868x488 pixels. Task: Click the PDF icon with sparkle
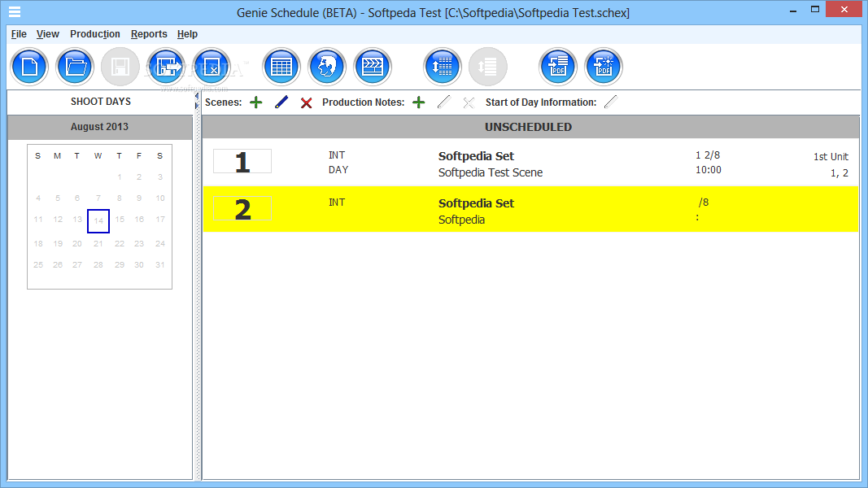pyautogui.click(x=604, y=67)
